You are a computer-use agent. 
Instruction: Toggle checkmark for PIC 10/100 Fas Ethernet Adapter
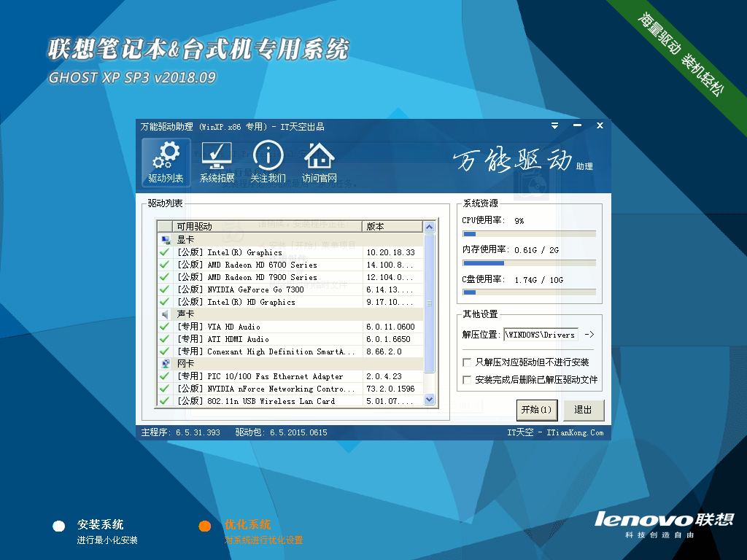(x=164, y=376)
